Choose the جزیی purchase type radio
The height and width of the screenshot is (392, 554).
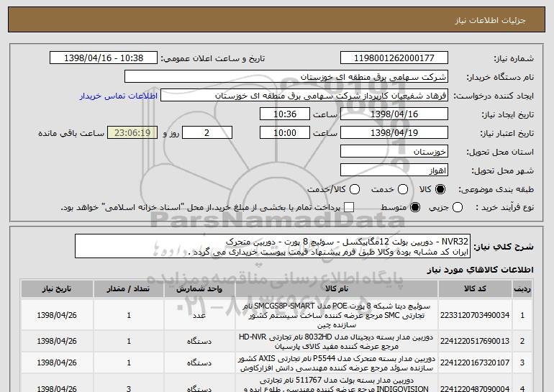458,207
